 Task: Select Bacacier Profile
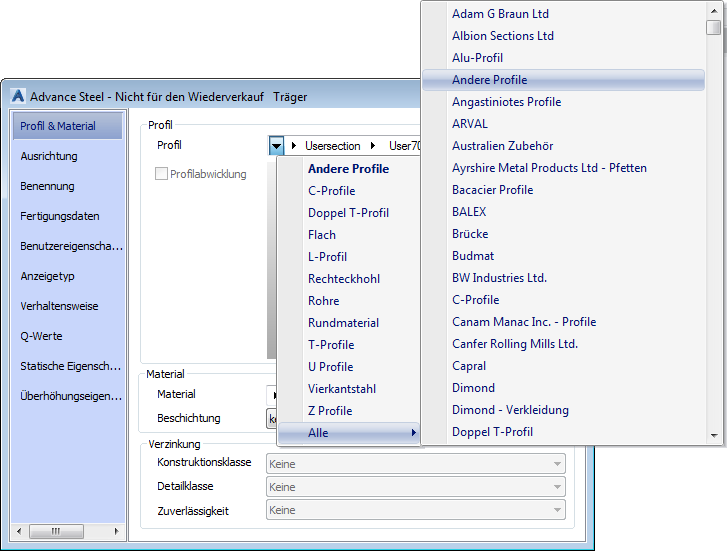click(x=563, y=190)
